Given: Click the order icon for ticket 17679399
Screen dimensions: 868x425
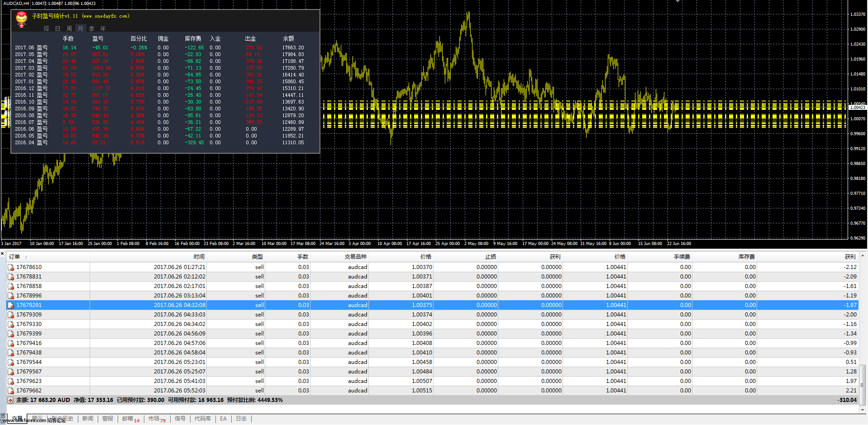Looking at the screenshot, I should (x=11, y=334).
